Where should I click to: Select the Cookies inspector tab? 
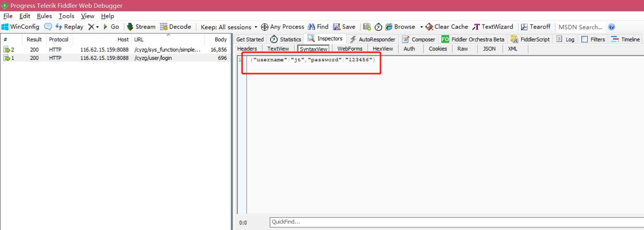click(438, 49)
